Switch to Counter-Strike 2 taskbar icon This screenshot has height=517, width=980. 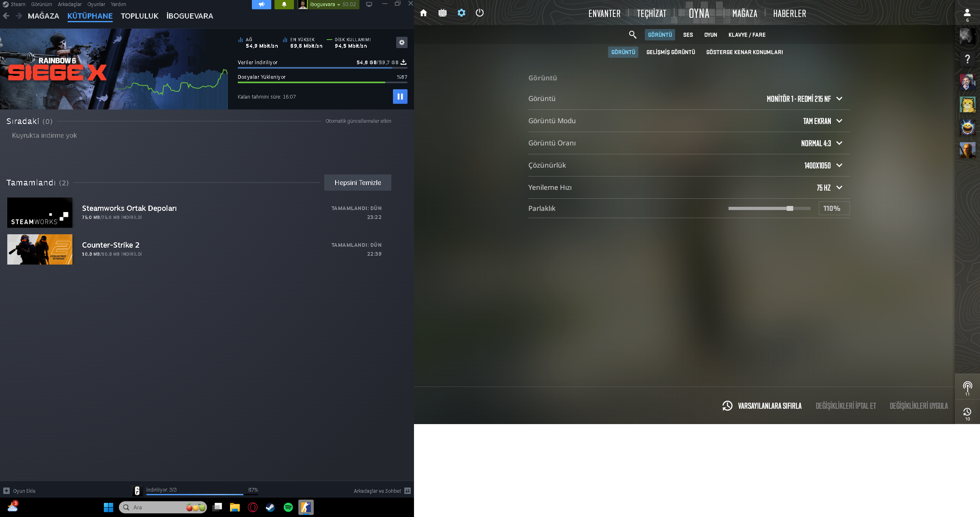point(306,507)
